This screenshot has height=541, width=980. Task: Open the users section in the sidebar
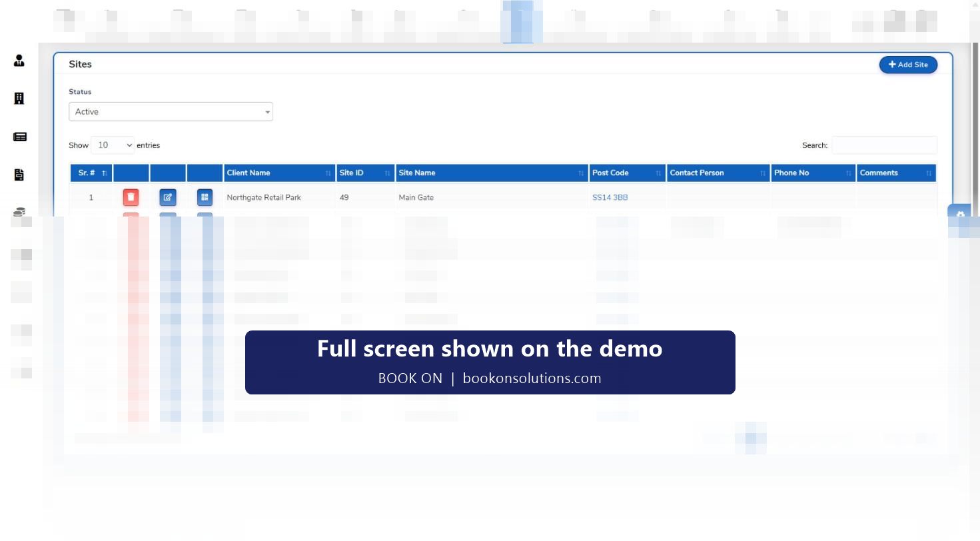tap(19, 61)
